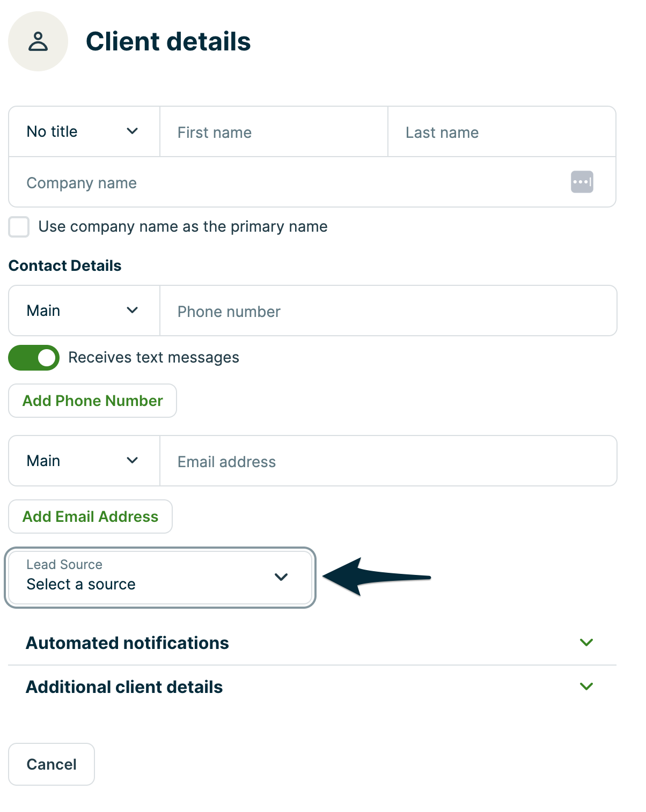The image size is (646, 812).
Task: Expand the Automated notifications section
Action: click(x=128, y=643)
